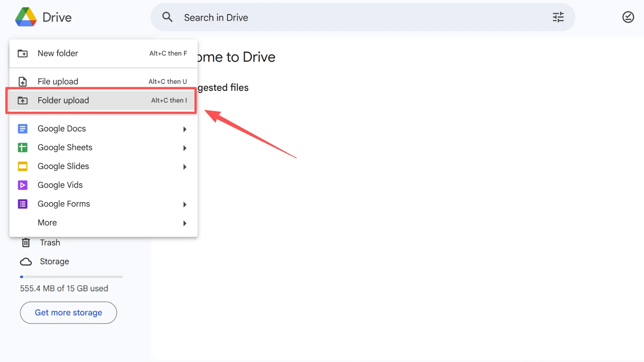Click the blue Google Docs icon

22,129
